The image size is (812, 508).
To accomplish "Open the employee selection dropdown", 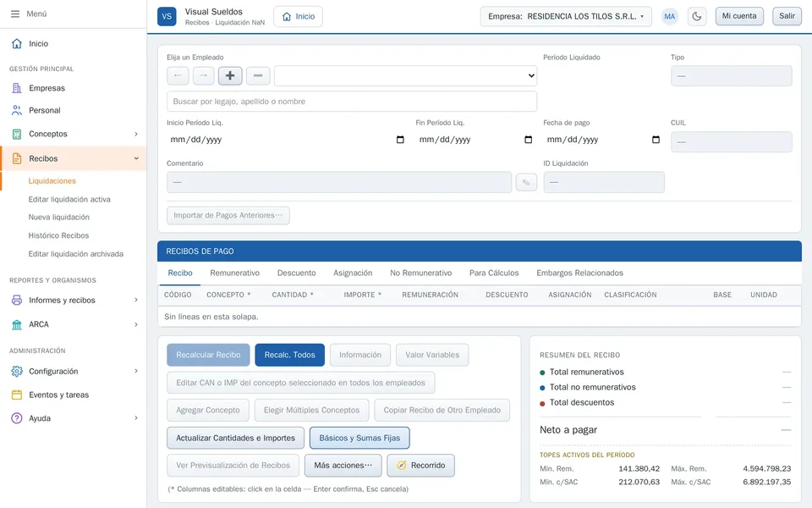I will pyautogui.click(x=405, y=75).
